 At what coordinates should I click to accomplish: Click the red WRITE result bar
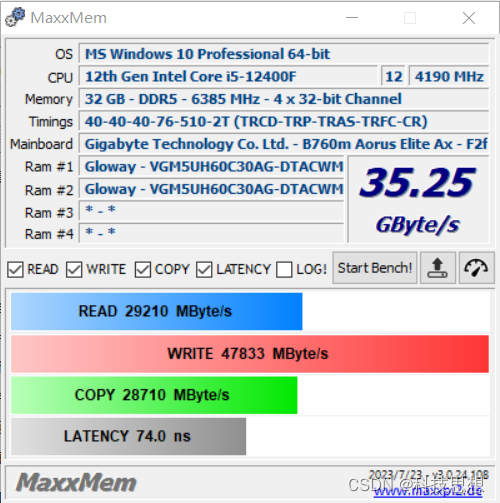(x=250, y=354)
